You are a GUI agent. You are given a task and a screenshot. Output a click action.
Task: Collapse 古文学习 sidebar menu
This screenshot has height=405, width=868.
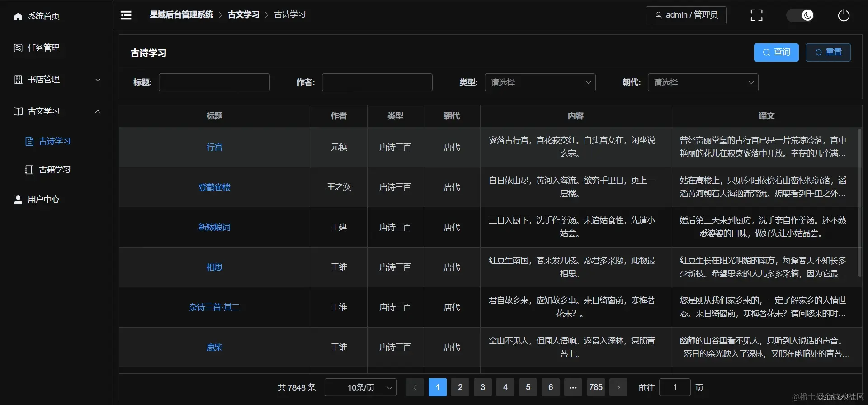click(57, 111)
